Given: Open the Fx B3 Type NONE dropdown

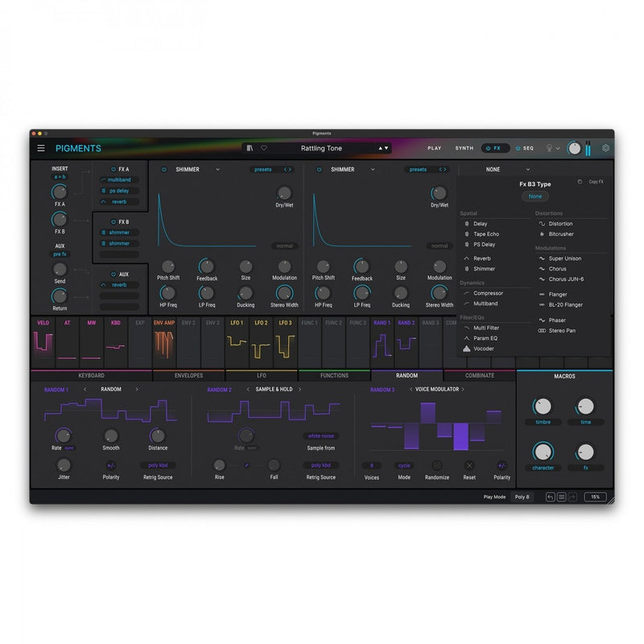Looking at the screenshot, I should click(x=493, y=169).
